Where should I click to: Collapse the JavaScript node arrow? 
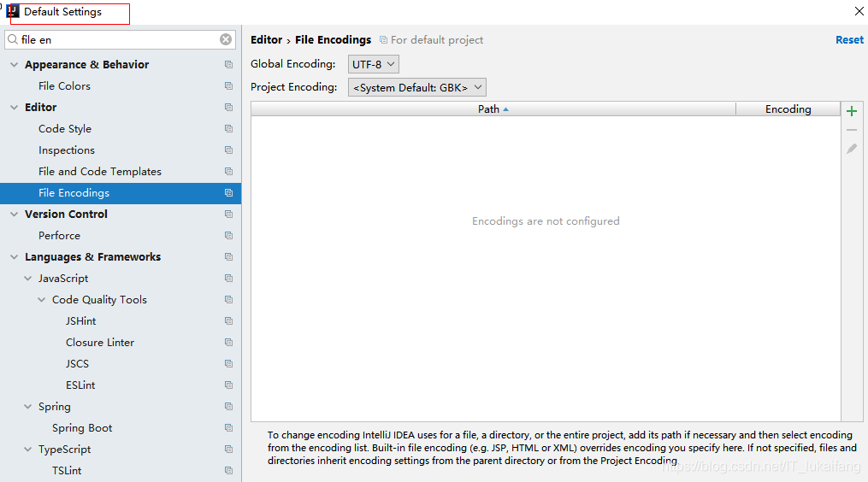(27, 279)
